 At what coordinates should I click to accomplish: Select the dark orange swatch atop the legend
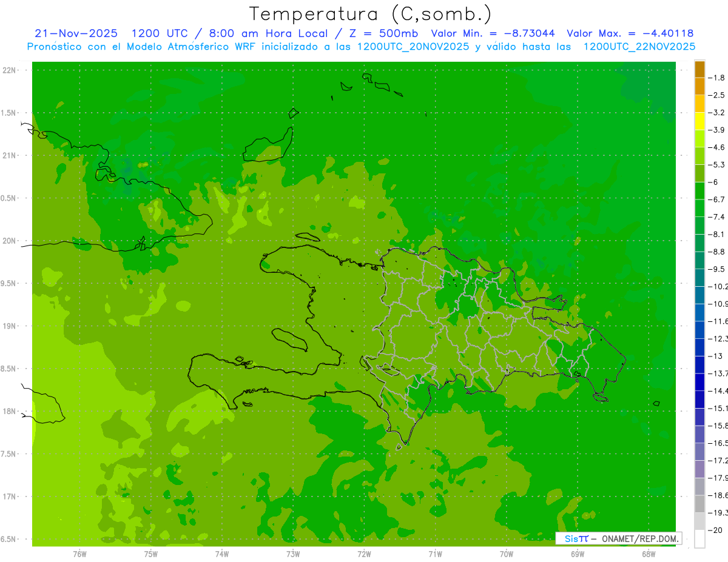(699, 69)
